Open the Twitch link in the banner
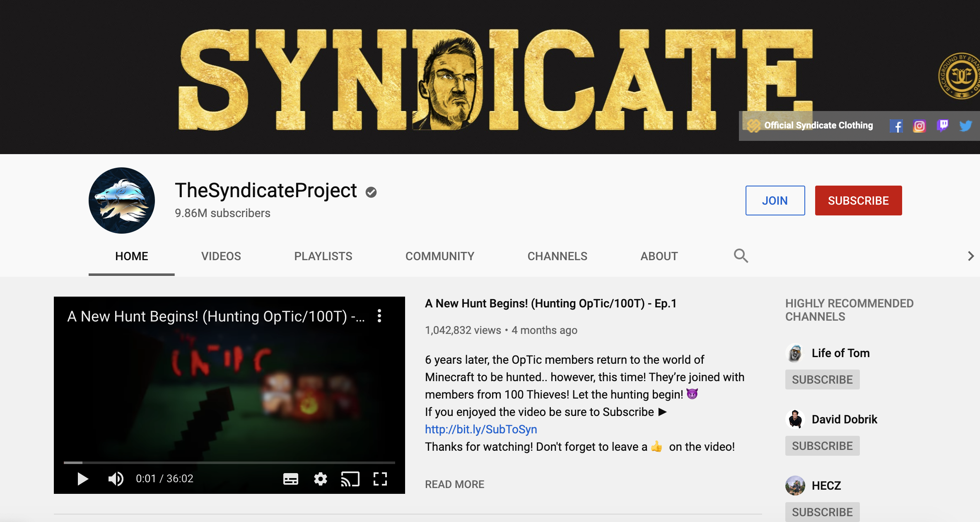Viewport: 980px width, 522px height. pos(943,126)
